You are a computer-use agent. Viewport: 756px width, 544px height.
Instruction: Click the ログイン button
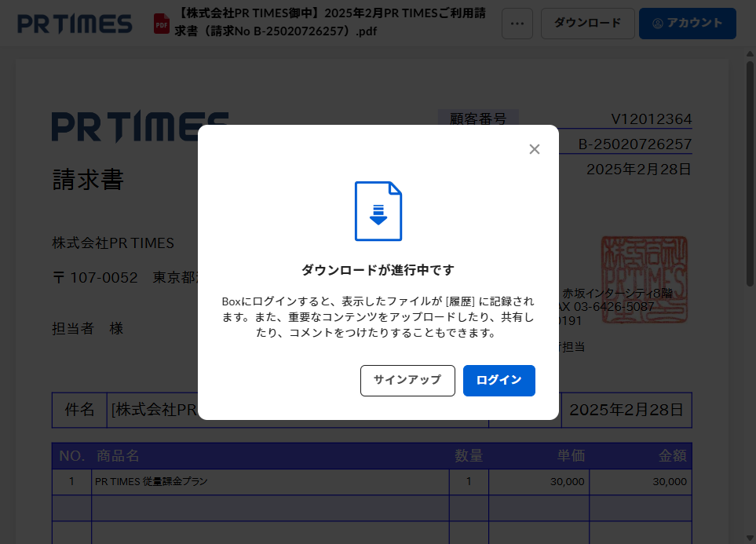[499, 381]
